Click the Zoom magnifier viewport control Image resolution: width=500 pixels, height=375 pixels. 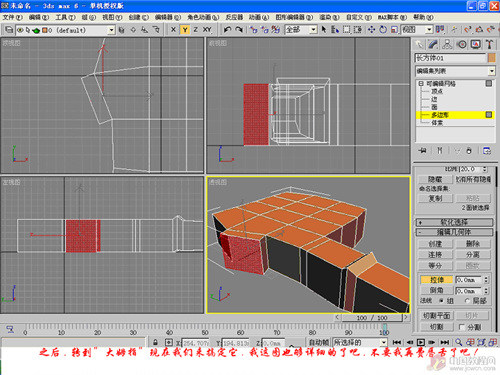459,342
